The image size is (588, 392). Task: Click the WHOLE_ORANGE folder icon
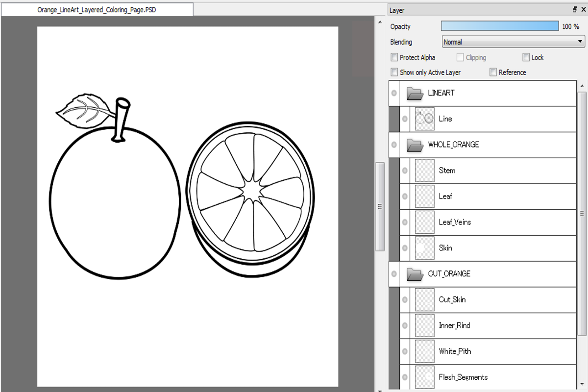(415, 145)
